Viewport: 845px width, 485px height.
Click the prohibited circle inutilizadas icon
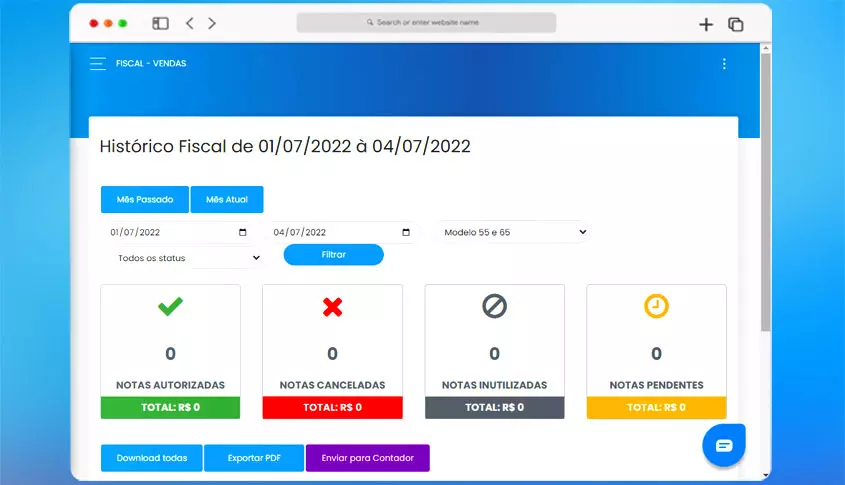[494, 306]
